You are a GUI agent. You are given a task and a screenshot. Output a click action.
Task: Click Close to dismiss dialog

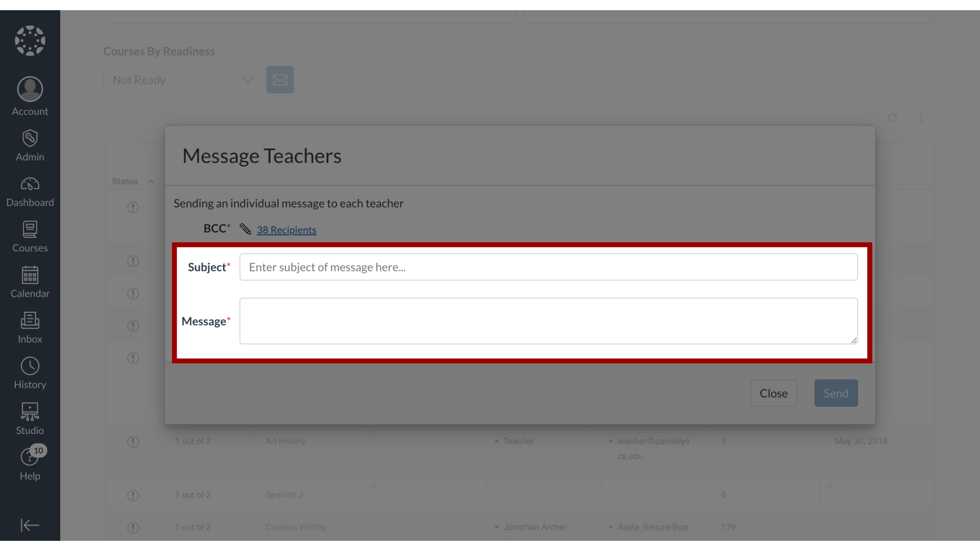[773, 393]
